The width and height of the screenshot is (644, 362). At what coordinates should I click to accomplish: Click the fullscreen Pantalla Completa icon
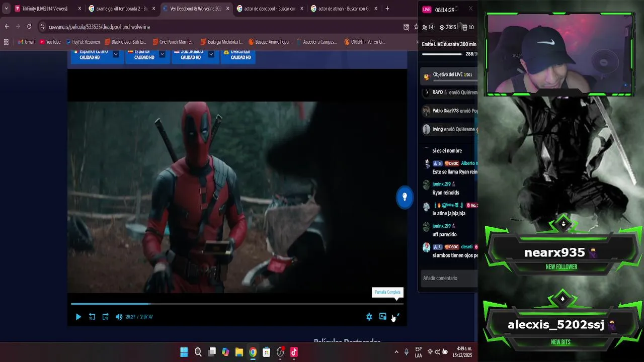pyautogui.click(x=396, y=316)
